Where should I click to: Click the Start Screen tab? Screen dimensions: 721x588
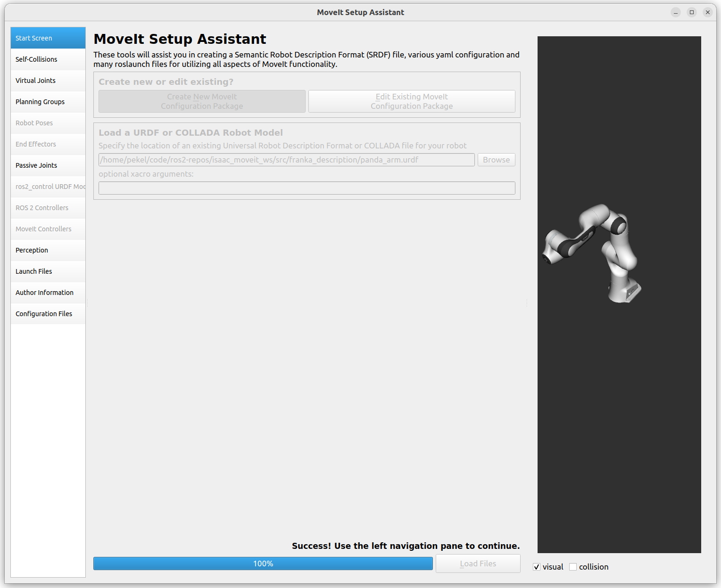coord(48,38)
